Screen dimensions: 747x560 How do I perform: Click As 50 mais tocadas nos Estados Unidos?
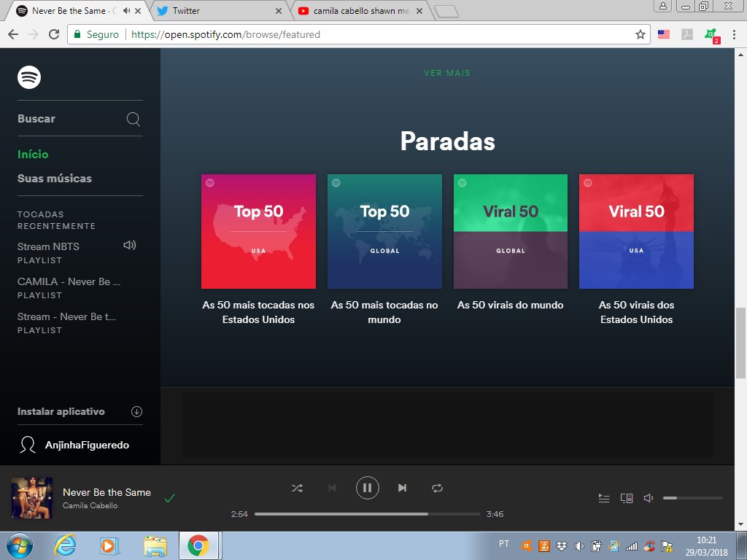(x=259, y=312)
